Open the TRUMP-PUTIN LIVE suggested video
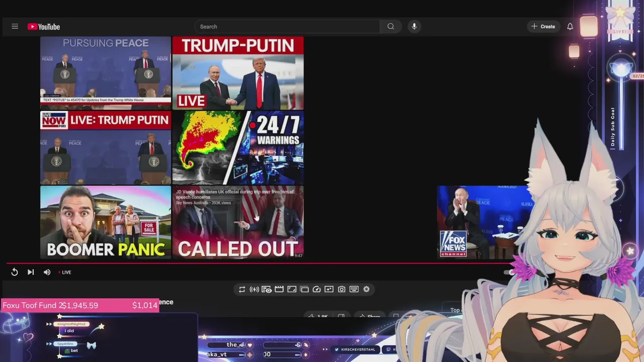This screenshot has height=362, width=644. [238, 73]
